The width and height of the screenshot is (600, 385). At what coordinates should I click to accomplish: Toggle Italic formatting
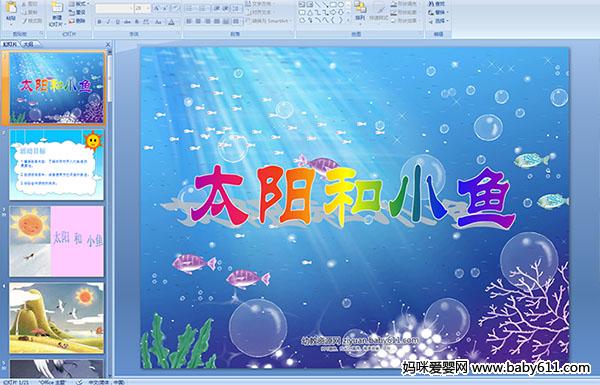(108, 22)
